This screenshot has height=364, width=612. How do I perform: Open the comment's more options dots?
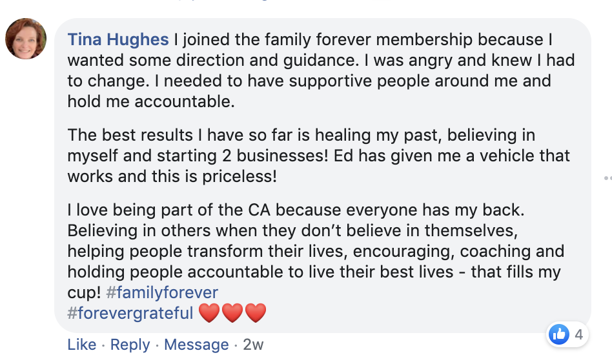(607, 177)
